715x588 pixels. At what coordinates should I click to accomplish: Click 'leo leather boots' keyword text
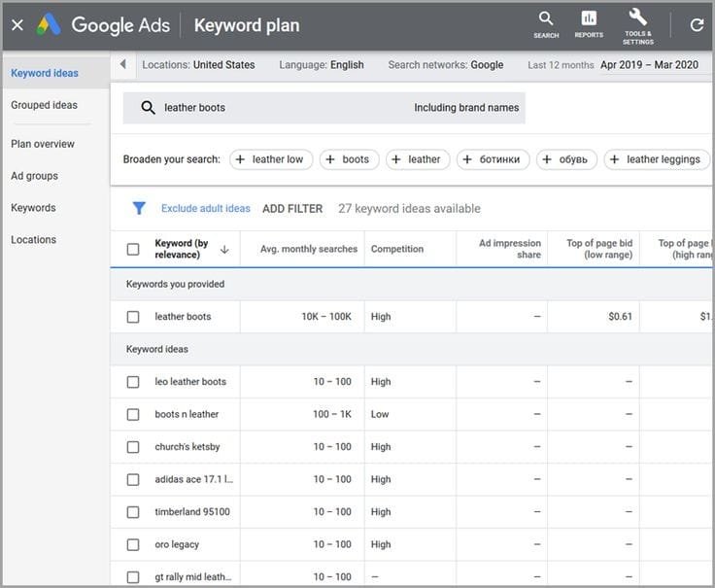190,381
